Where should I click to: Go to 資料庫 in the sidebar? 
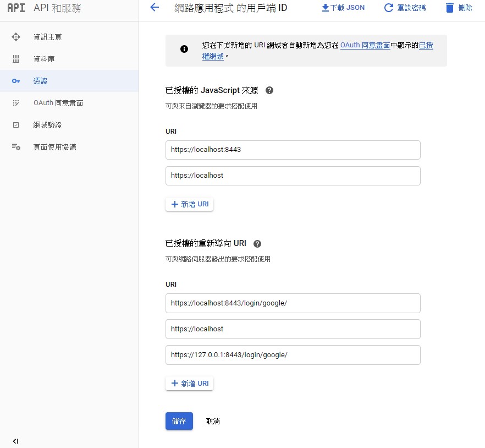point(44,59)
